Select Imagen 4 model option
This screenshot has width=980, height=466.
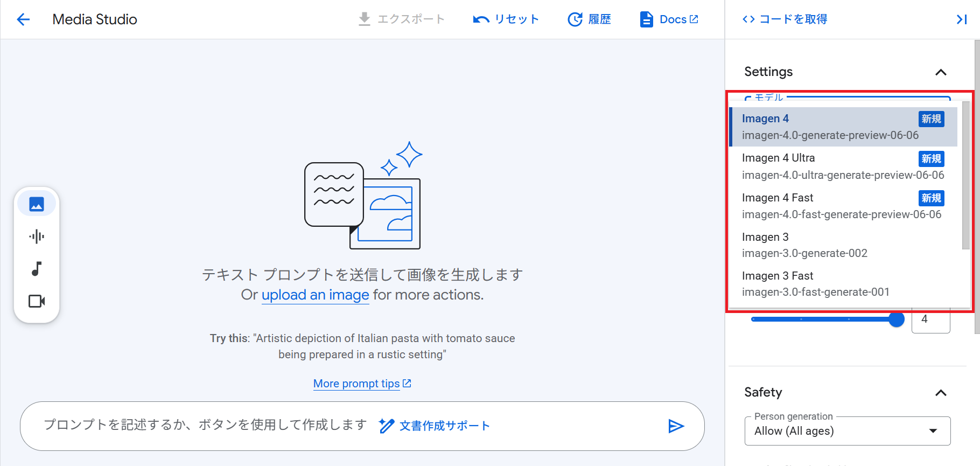coord(843,127)
